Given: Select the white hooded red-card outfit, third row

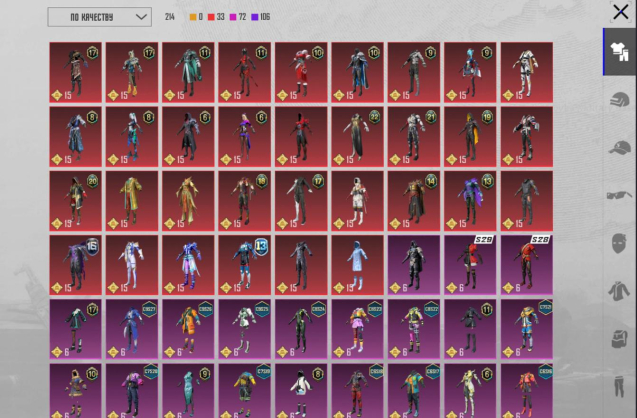Looking at the screenshot, I should (358, 201).
